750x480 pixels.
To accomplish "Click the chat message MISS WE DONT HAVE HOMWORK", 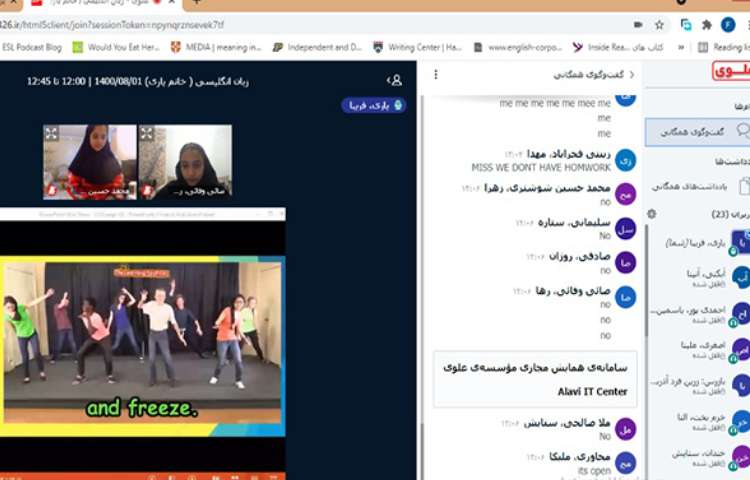I will [540, 167].
